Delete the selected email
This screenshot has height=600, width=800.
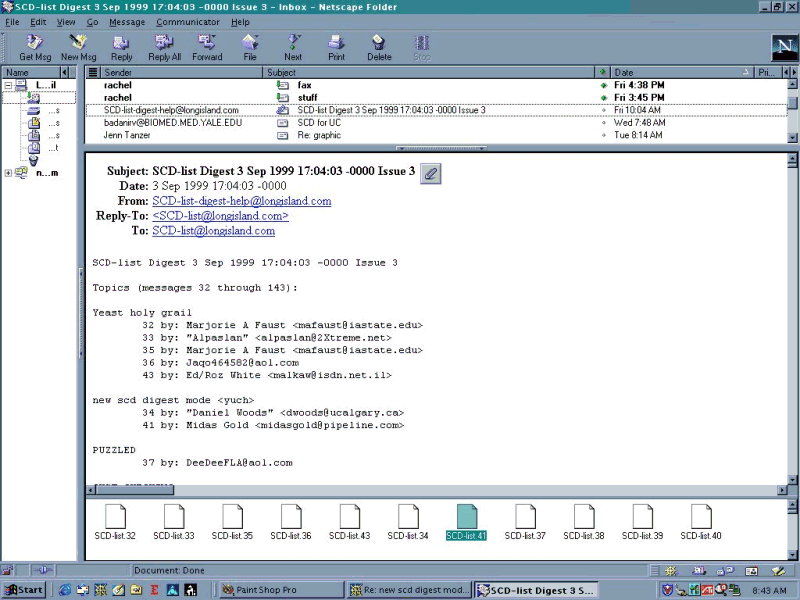379,47
